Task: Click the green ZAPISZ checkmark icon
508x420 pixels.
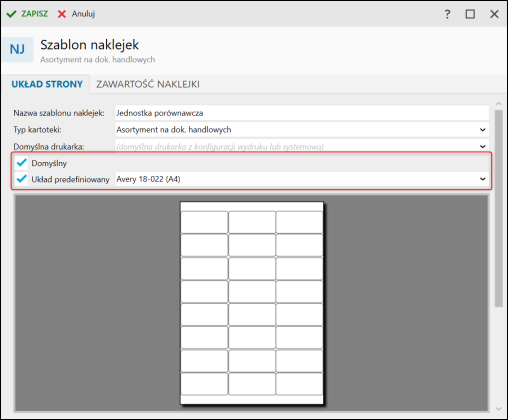Action: tap(11, 14)
